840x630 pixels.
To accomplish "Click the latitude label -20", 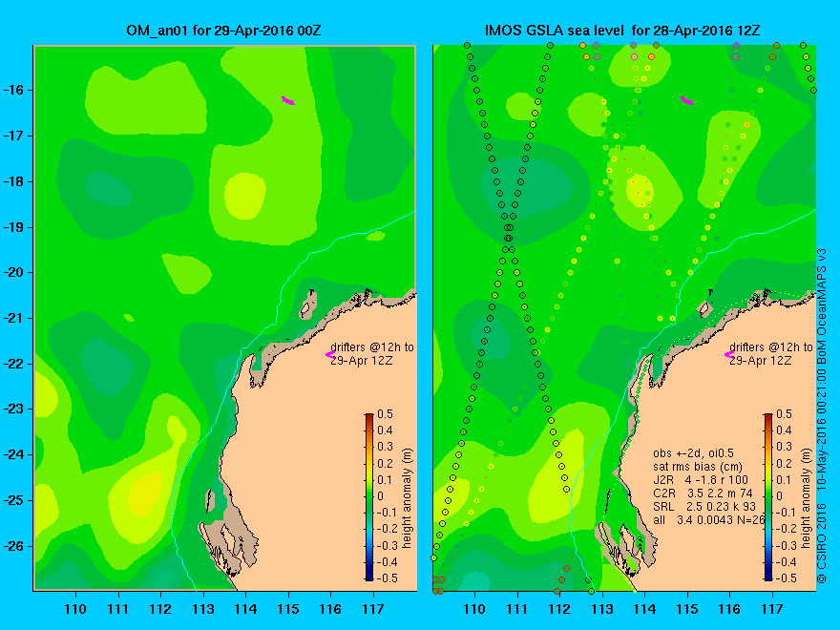I will (x=14, y=272).
